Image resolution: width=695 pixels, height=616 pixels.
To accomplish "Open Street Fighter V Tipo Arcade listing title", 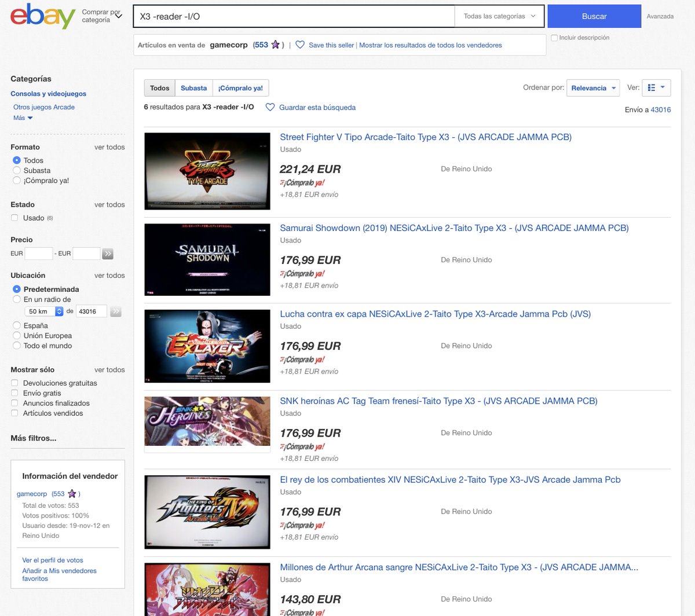I will tap(426, 137).
